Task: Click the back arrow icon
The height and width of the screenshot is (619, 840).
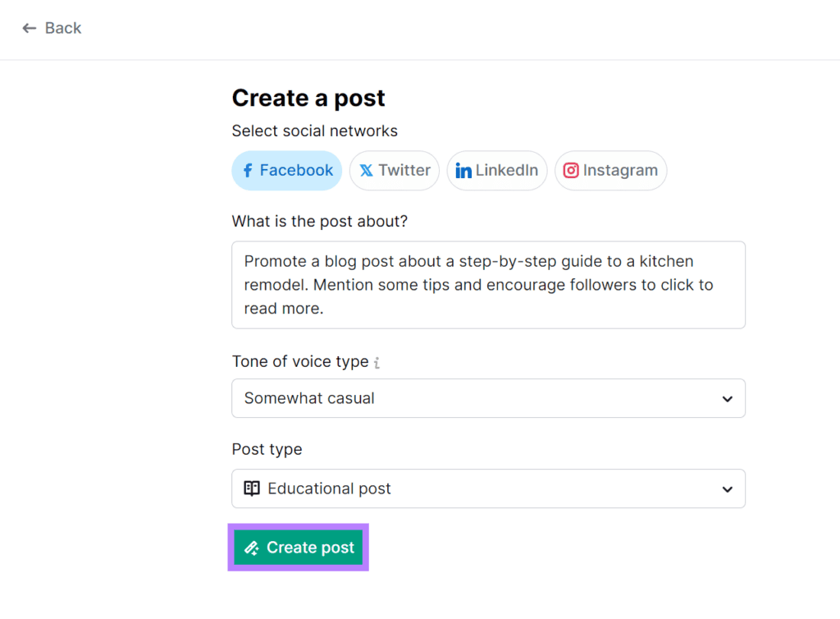Action: (30, 29)
